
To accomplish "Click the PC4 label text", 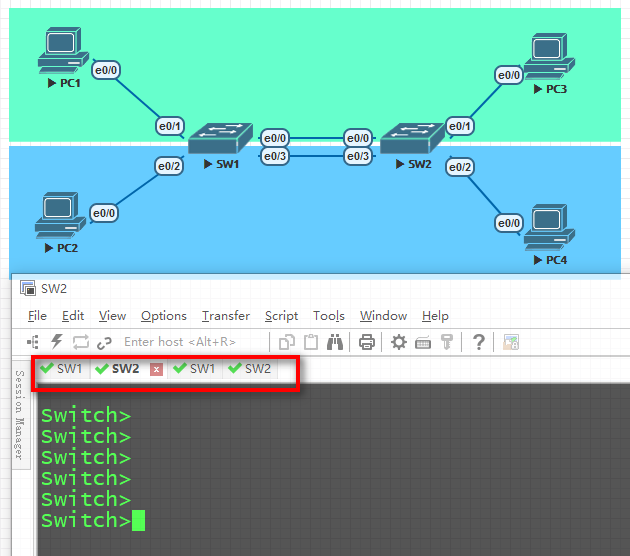I will click(x=556, y=260).
